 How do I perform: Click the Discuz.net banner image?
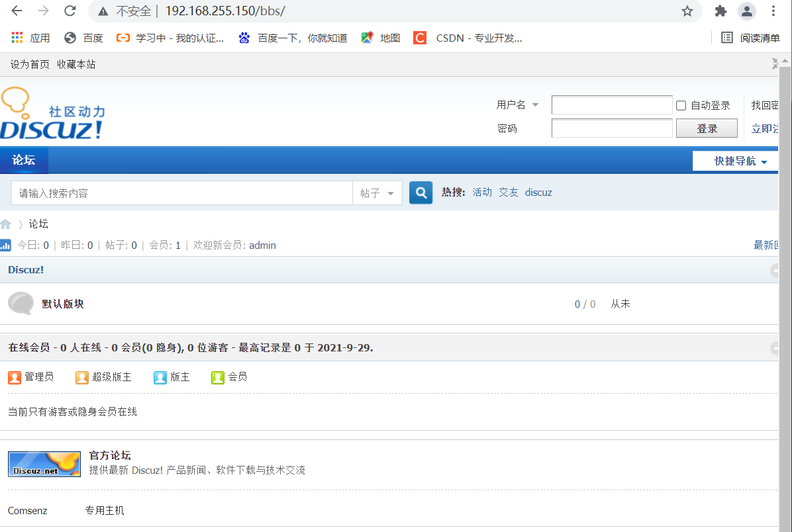44,465
